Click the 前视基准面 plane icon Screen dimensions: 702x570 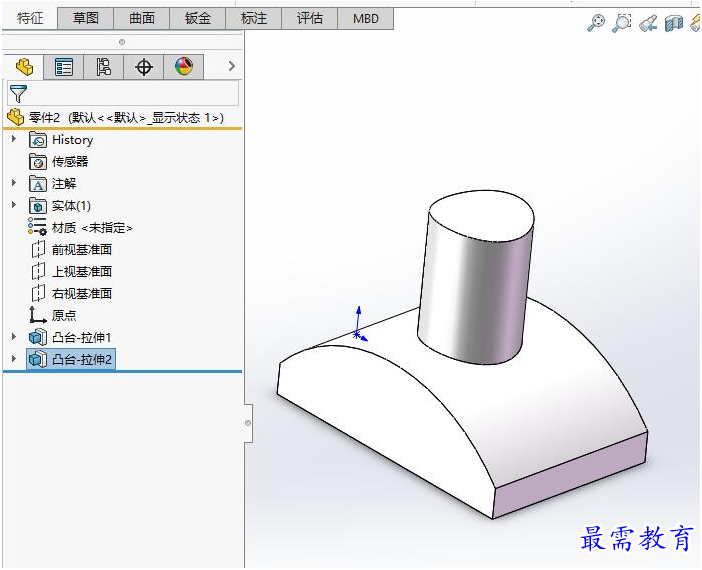pos(39,249)
